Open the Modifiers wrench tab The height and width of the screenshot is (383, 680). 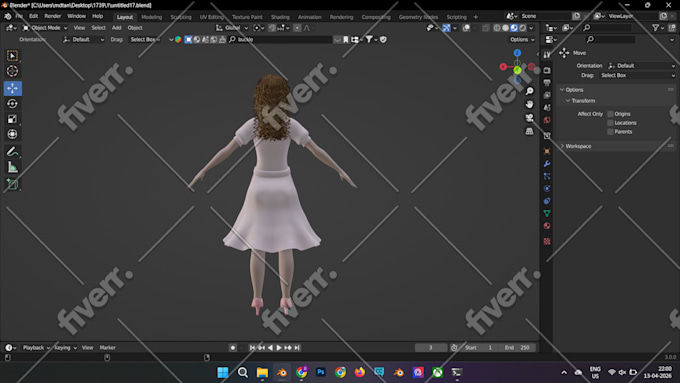click(547, 164)
